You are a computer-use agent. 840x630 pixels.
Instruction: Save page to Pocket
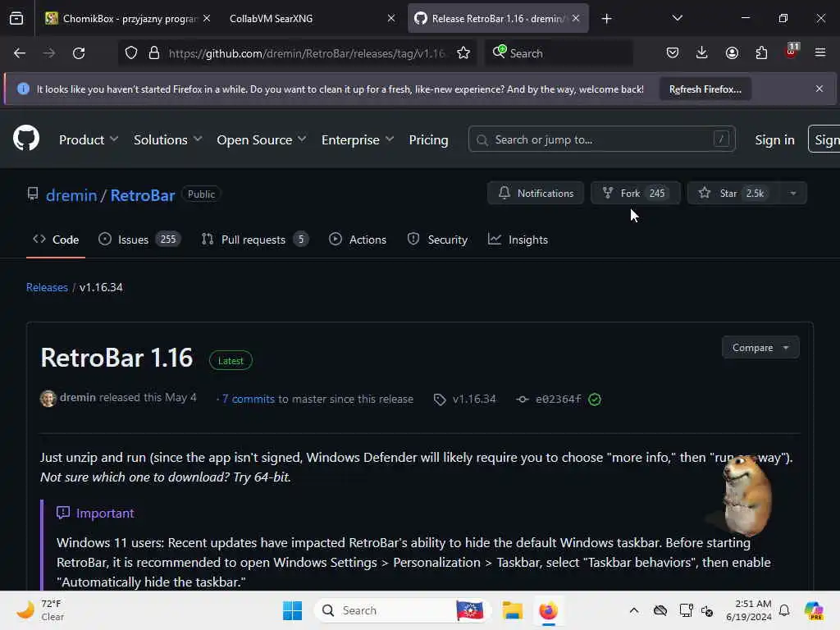pyautogui.click(x=673, y=53)
